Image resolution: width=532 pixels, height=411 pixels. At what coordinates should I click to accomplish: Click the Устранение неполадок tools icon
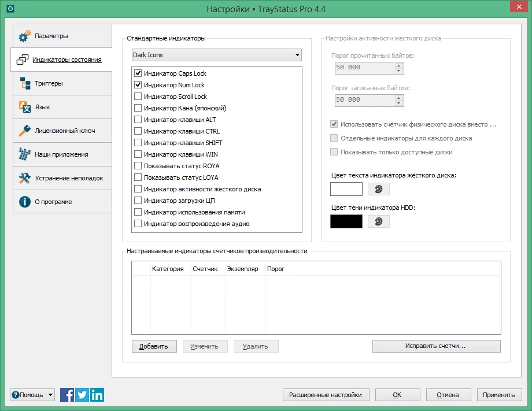25,178
